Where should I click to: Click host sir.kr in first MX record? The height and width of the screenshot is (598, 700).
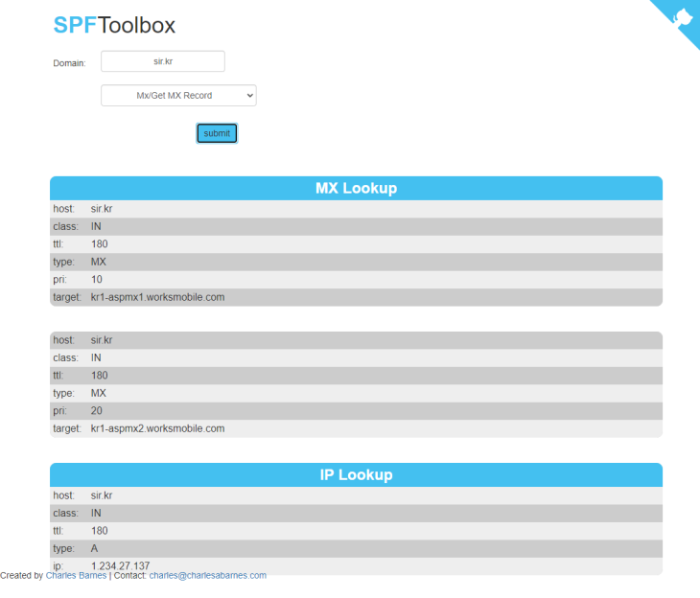[x=102, y=209]
